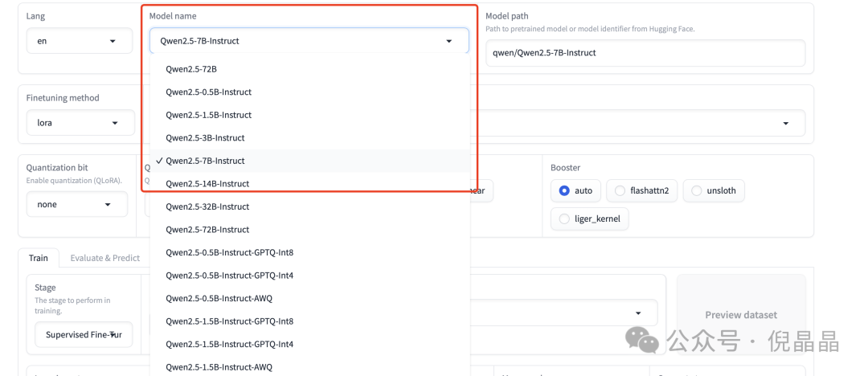The height and width of the screenshot is (376, 868).
Task: Collapse the Model name dropdown arrow
Action: coord(449,41)
